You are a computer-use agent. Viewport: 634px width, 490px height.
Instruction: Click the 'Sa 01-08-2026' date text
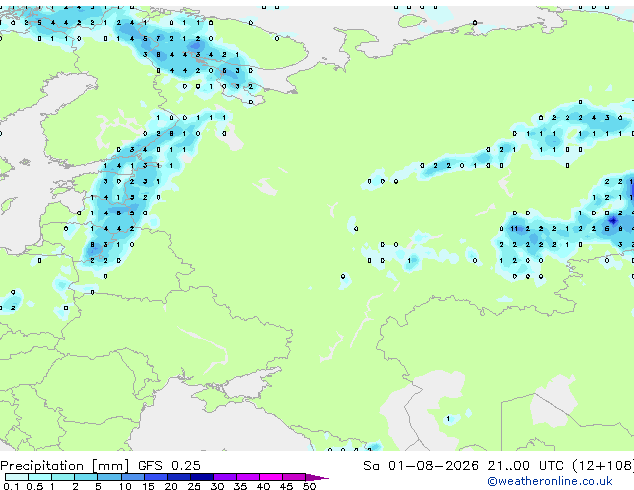coord(421,466)
